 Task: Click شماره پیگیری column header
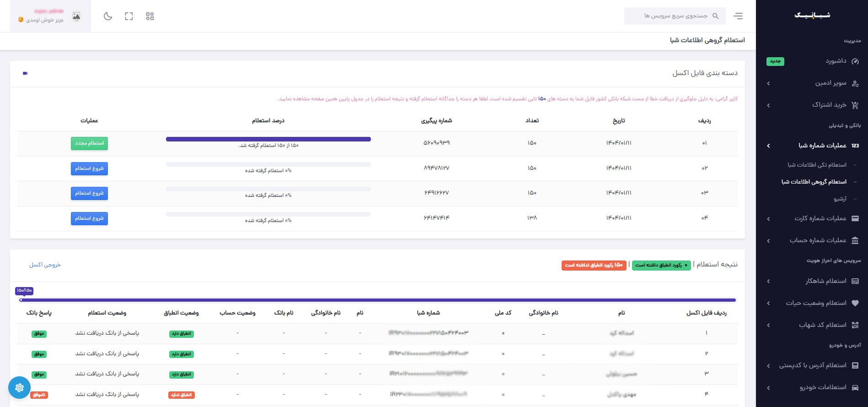(436, 120)
